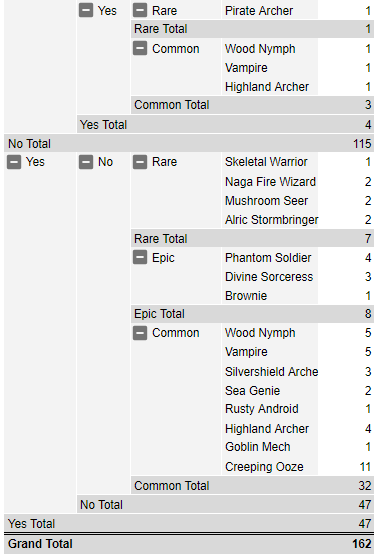Screen dimensions: 379x557
Task: Click the Divine Sorceress cell
Action: coord(270,277)
